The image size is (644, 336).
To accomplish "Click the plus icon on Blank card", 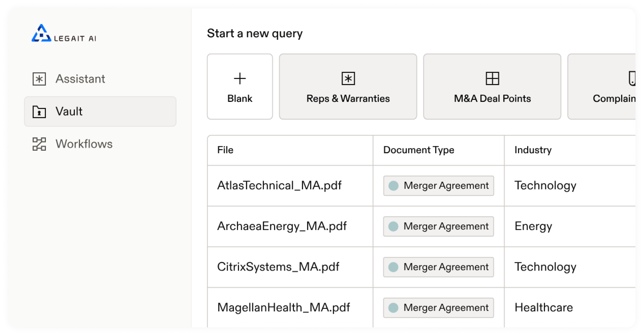I will (x=240, y=79).
